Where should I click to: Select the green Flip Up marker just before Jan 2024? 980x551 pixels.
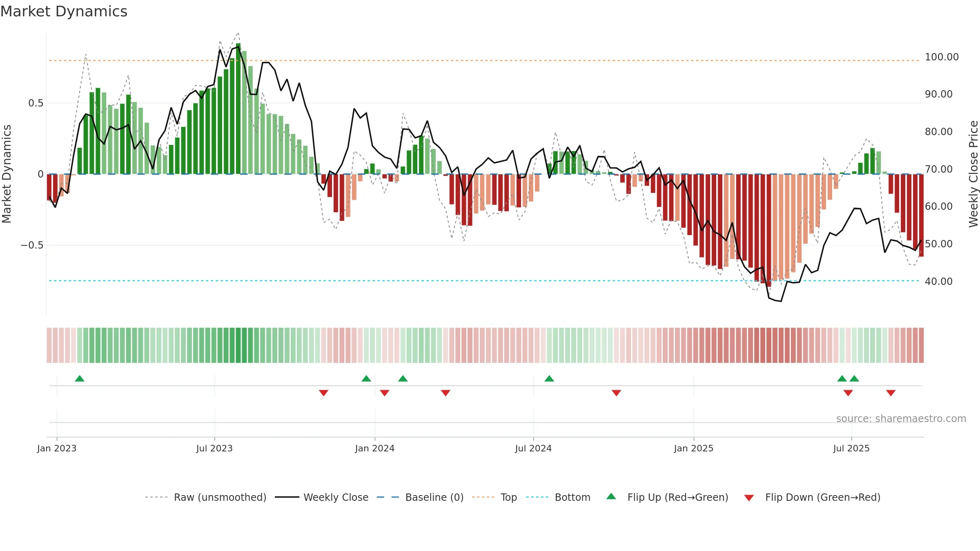pos(366,378)
